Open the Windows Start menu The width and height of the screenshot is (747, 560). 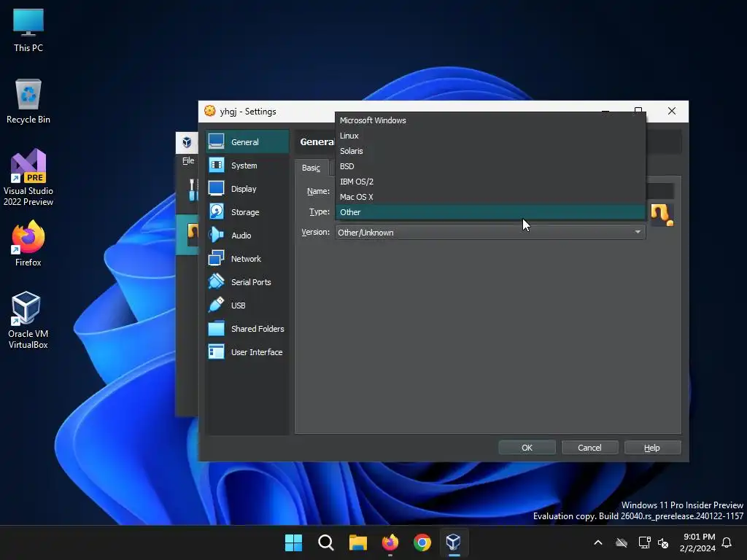click(293, 542)
